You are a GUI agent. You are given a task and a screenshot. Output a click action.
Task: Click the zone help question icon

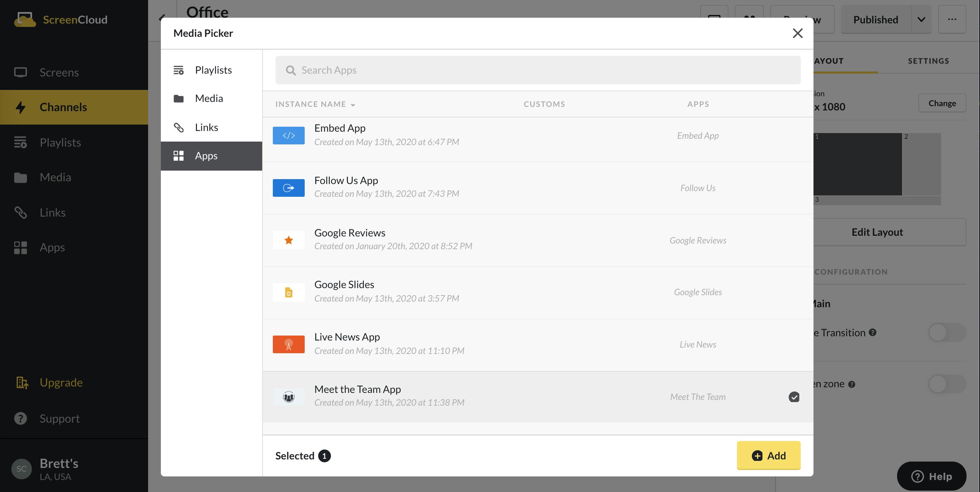click(x=852, y=384)
